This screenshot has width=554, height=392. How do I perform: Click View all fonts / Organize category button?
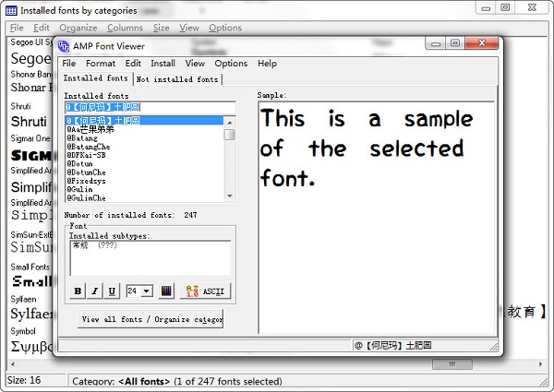click(151, 319)
